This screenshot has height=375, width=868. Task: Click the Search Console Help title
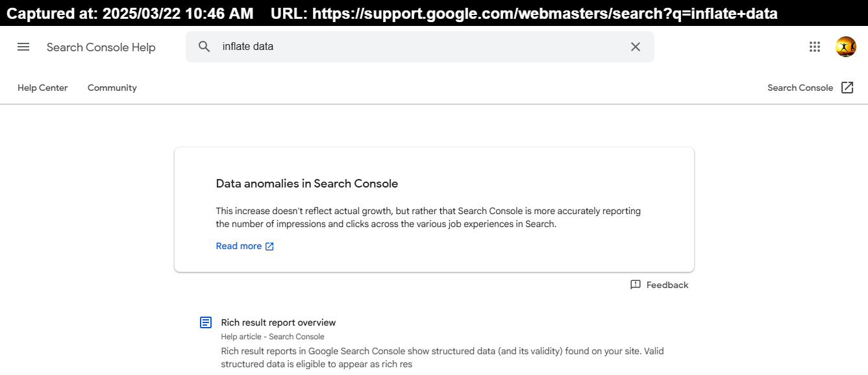tap(101, 47)
